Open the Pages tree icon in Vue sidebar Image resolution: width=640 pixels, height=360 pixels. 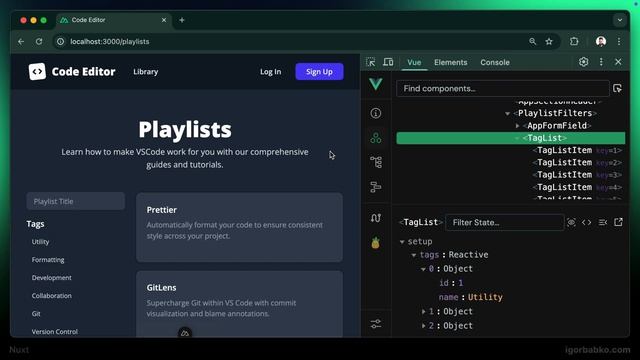(376, 162)
